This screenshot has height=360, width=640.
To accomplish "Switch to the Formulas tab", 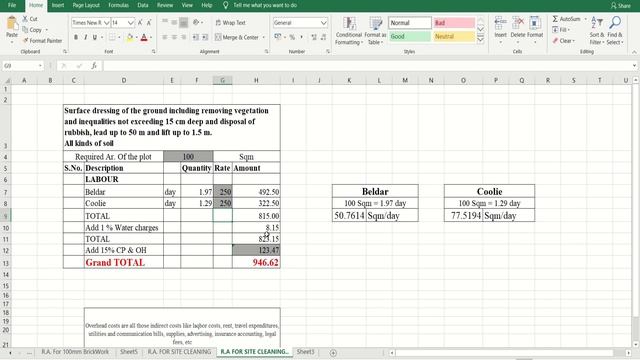I will tap(118, 5).
